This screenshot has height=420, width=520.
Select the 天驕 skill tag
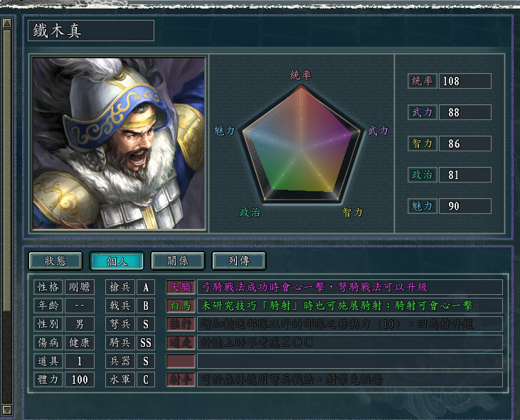click(181, 287)
